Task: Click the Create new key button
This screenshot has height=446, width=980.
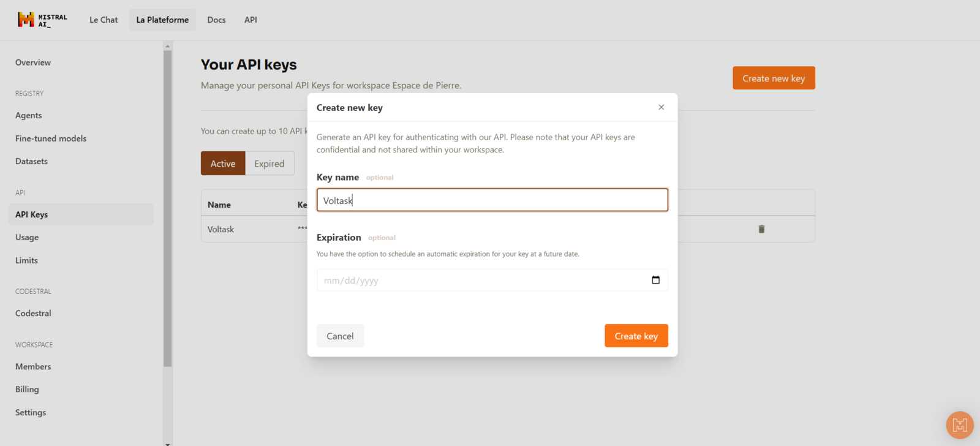Action: pyautogui.click(x=774, y=78)
